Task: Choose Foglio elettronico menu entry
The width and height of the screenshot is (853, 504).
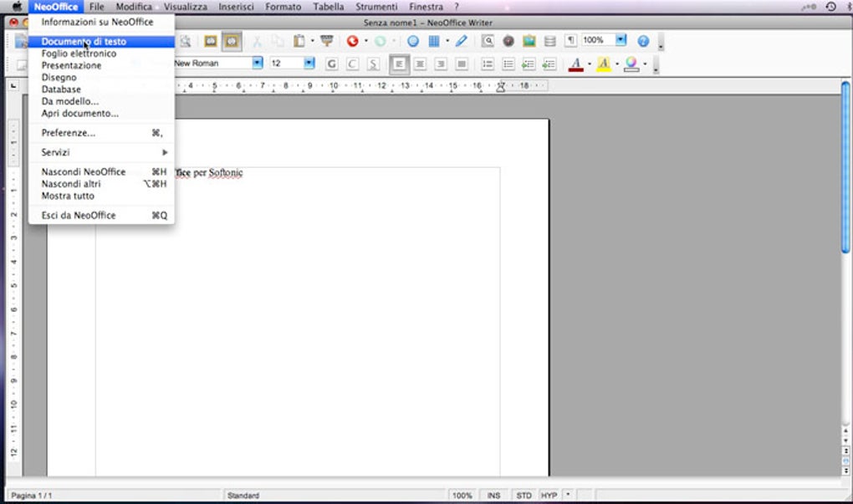Action: click(x=102, y=53)
